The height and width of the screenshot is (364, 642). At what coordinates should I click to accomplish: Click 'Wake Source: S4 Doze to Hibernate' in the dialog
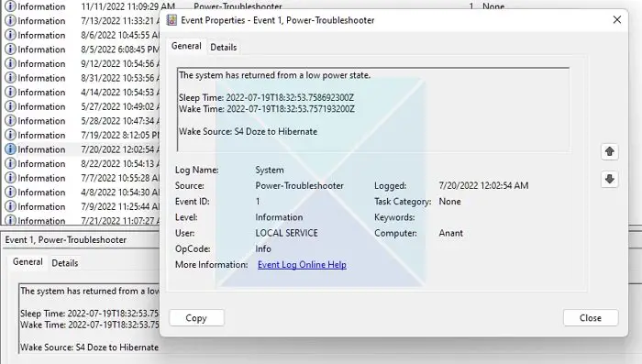248,131
